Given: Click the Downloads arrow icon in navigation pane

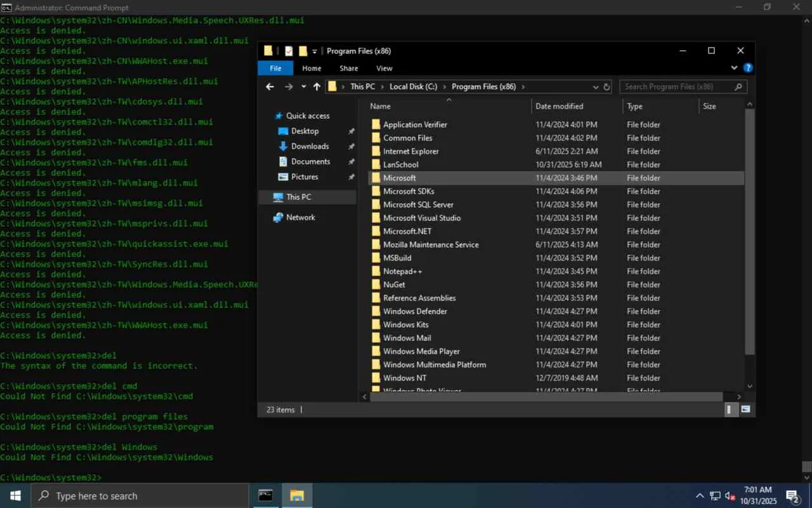Looking at the screenshot, I should (284, 146).
